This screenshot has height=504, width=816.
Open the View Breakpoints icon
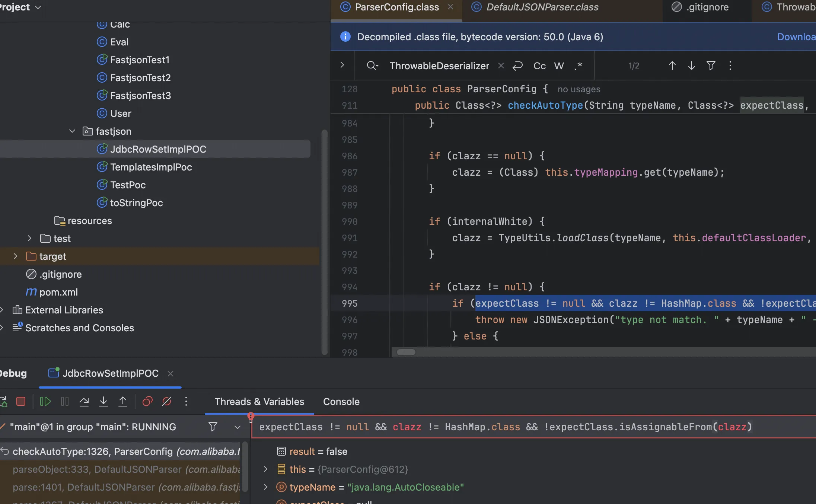(147, 401)
